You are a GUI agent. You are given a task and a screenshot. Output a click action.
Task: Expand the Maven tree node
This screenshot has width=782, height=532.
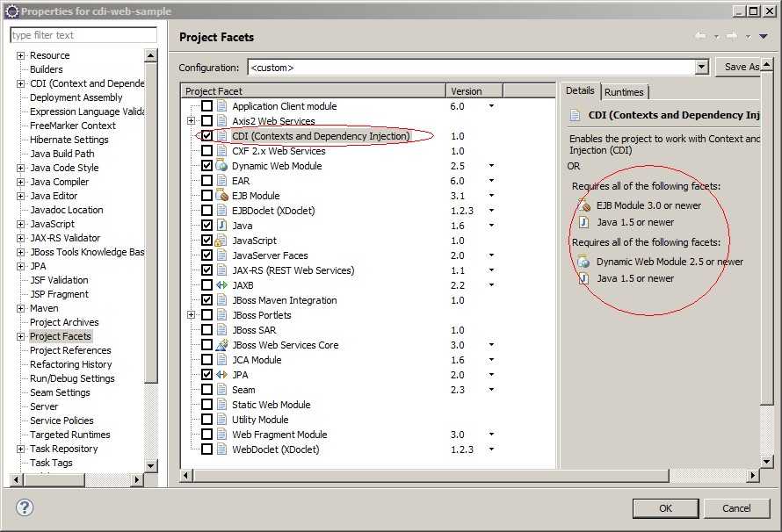pos(20,309)
